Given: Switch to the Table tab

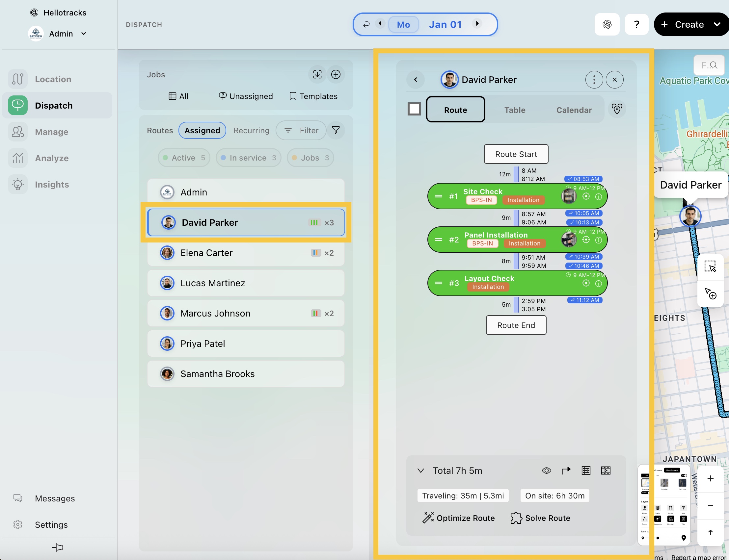Looking at the screenshot, I should tap(515, 110).
